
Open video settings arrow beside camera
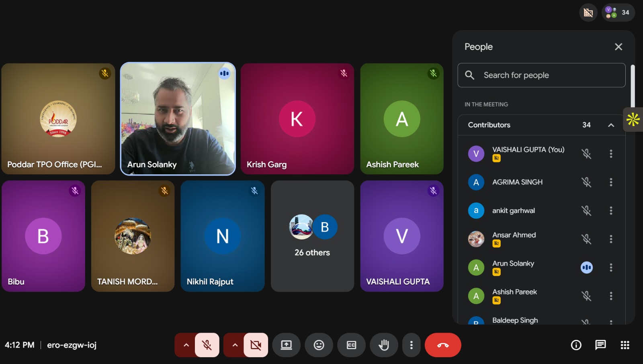coord(235,345)
